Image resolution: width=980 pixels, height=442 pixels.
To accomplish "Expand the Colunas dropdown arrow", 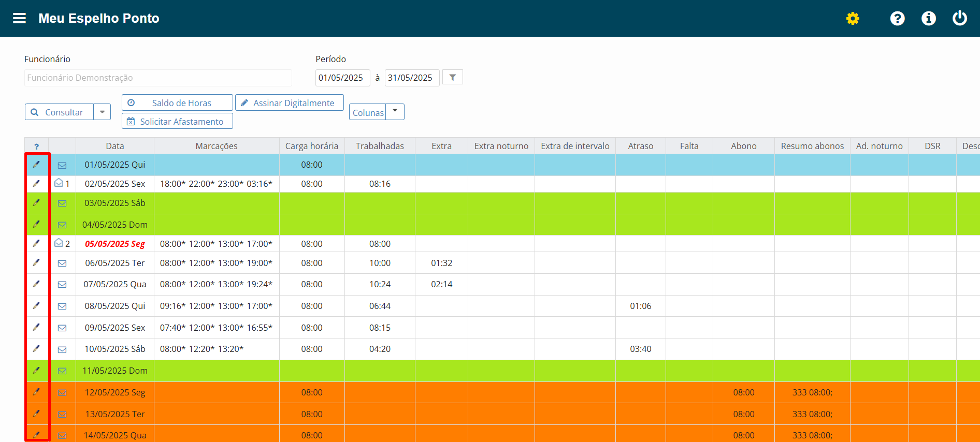I will click(395, 111).
